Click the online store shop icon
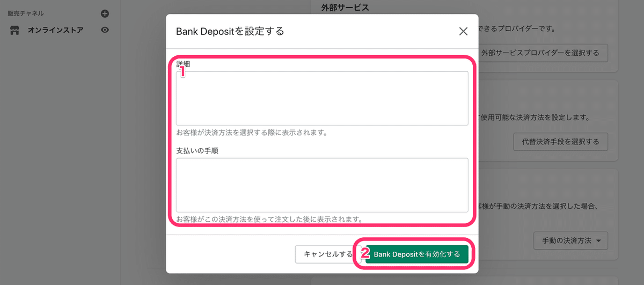The height and width of the screenshot is (285, 644). pos(15,30)
